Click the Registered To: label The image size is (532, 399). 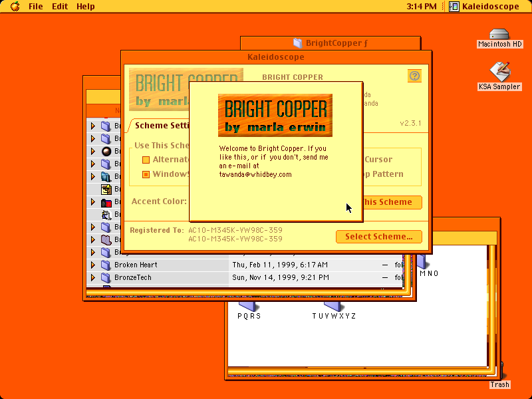(157, 230)
